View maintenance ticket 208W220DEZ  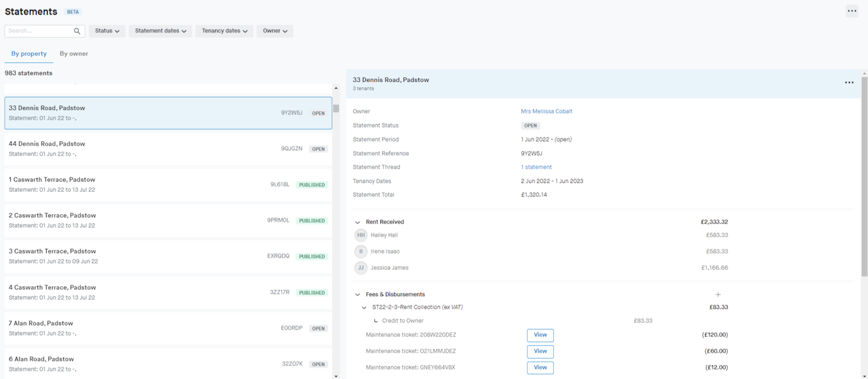coord(540,335)
